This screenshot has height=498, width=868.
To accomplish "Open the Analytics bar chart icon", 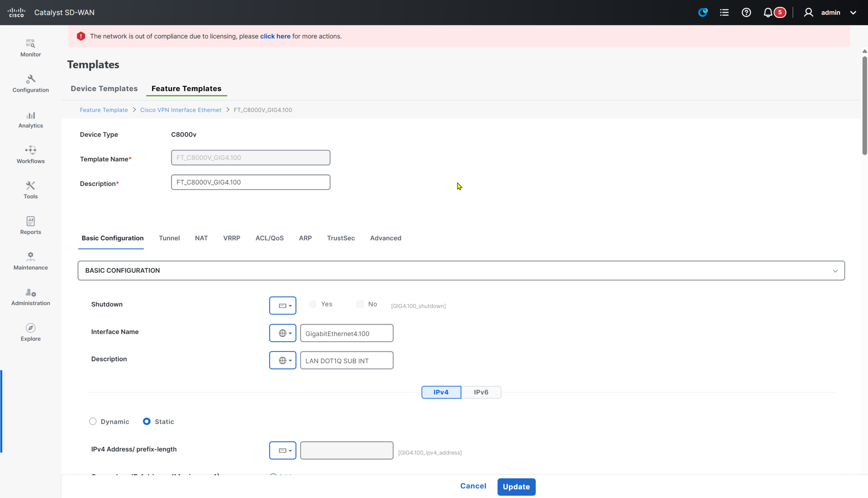I will (31, 115).
